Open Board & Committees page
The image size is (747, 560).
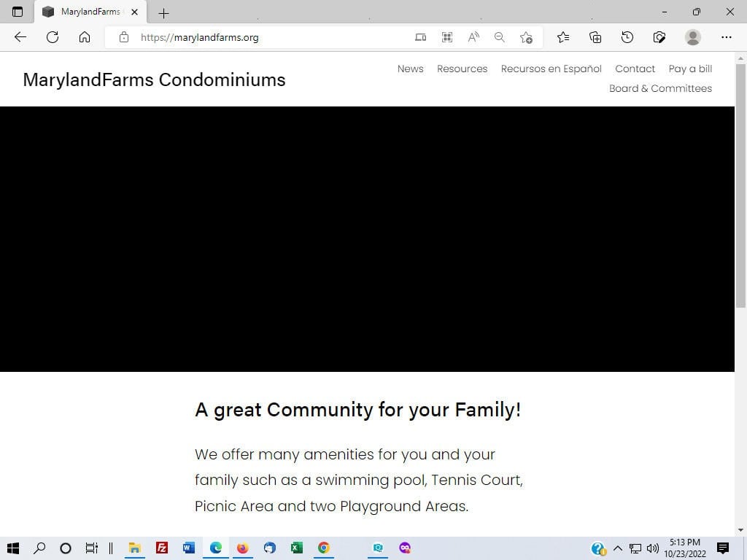660,88
